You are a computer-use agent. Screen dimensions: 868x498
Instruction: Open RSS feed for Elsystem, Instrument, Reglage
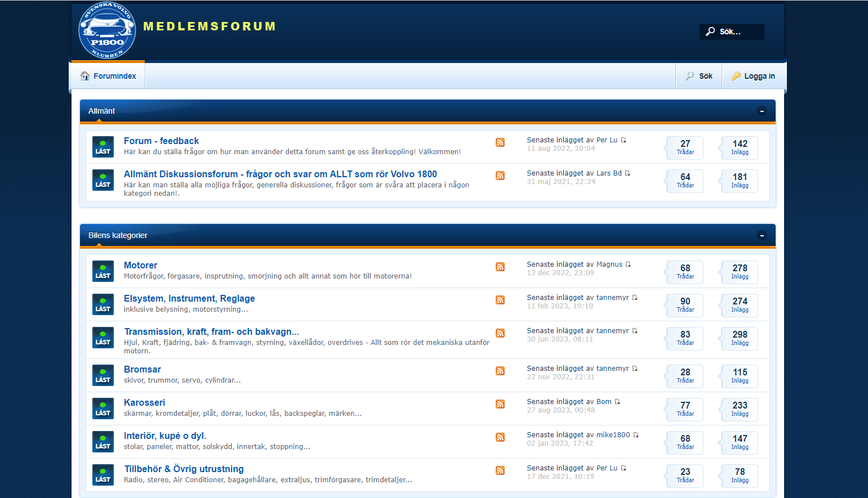click(500, 300)
